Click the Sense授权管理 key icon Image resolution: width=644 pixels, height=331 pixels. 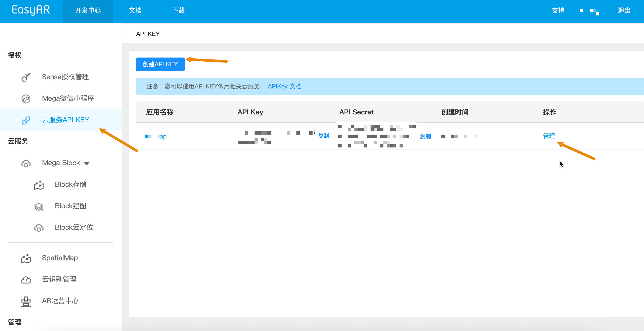[26, 77]
